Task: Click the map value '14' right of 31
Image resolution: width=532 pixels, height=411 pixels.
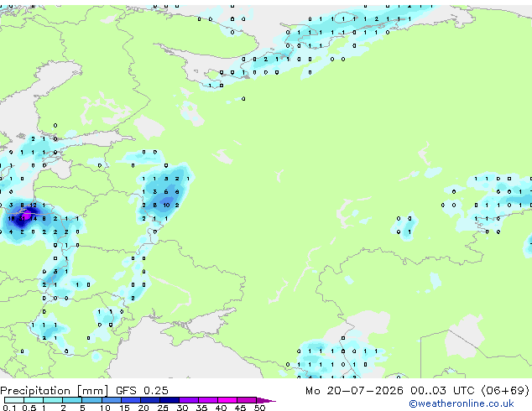Action: pos(34,218)
